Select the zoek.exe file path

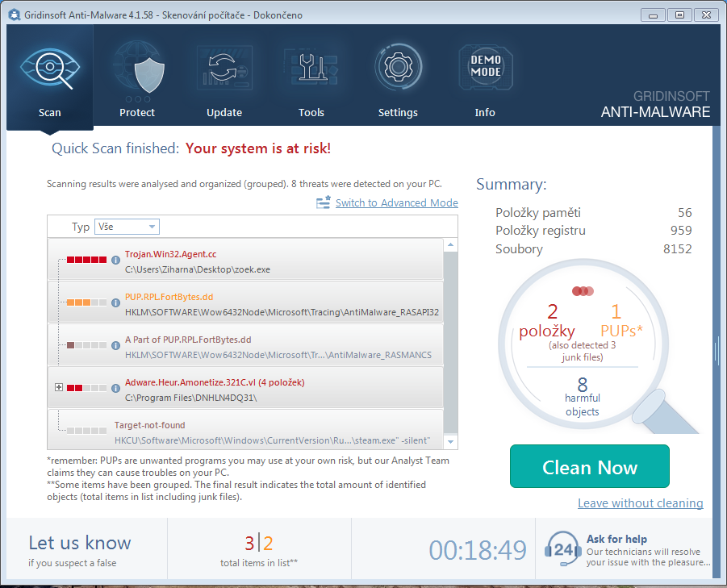(198, 269)
